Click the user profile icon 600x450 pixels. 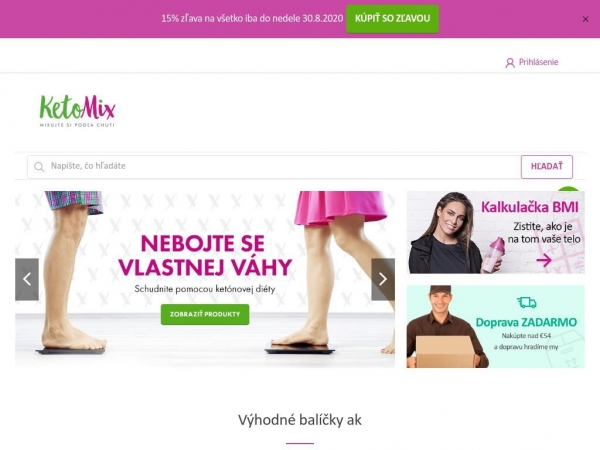(x=510, y=63)
